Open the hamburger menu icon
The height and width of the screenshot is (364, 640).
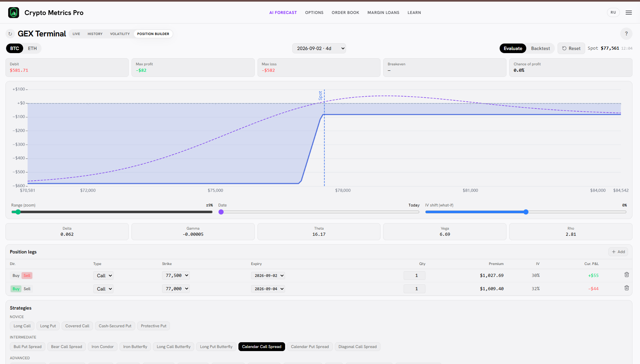pos(629,13)
